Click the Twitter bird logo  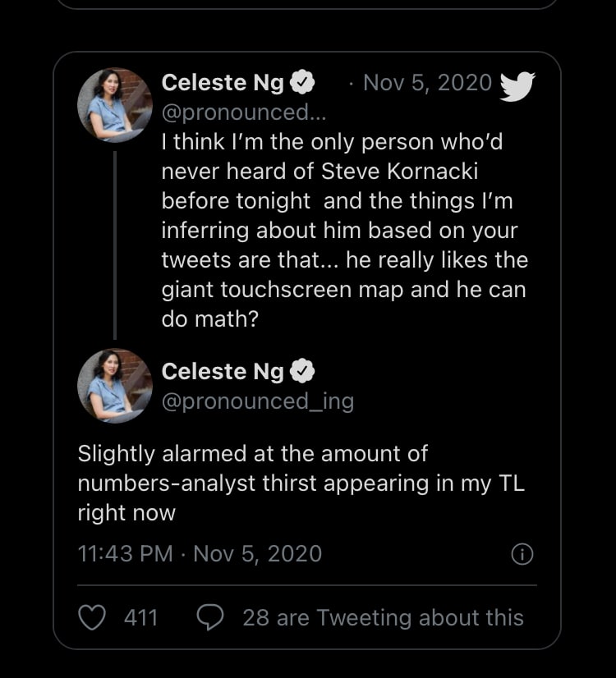pyautogui.click(x=517, y=85)
